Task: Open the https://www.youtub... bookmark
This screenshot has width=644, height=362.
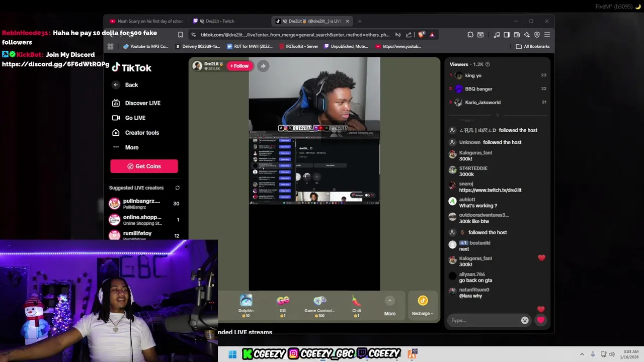Action: (x=398, y=46)
